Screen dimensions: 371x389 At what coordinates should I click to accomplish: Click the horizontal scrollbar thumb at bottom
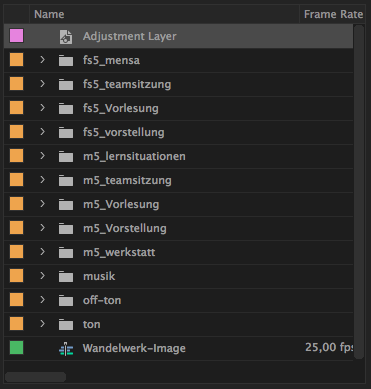35,377
